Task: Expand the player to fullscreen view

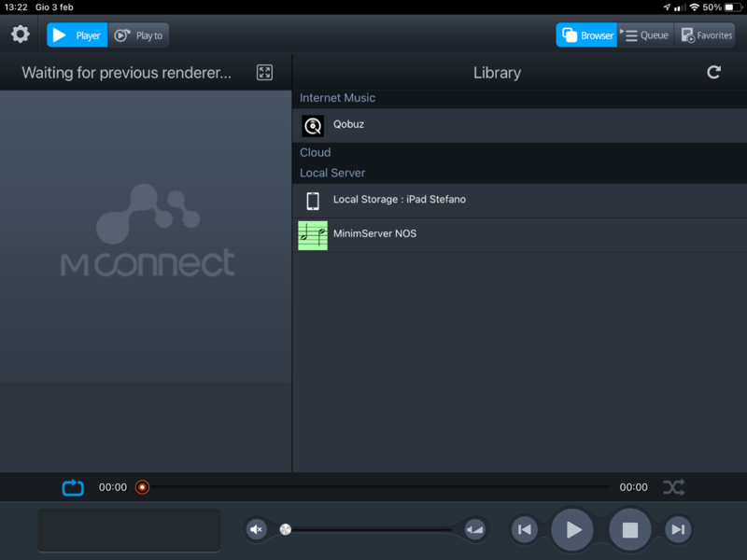Action: (x=264, y=72)
